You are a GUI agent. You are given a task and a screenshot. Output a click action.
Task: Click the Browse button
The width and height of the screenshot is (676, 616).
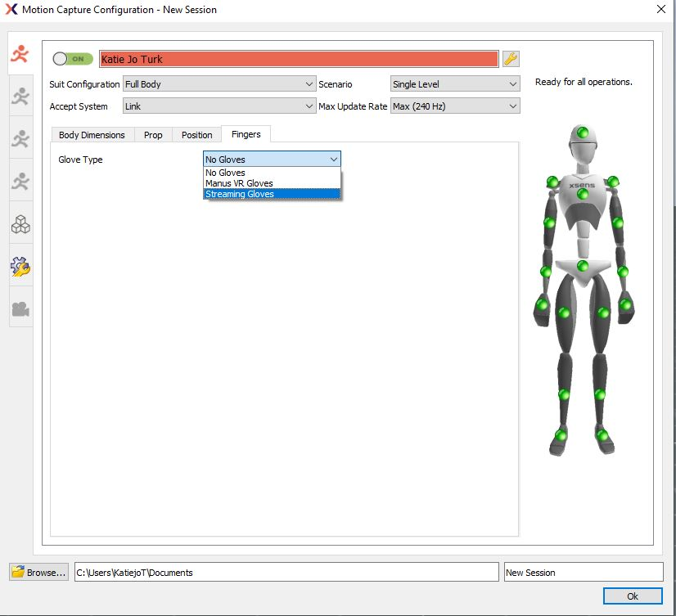pyautogui.click(x=38, y=572)
